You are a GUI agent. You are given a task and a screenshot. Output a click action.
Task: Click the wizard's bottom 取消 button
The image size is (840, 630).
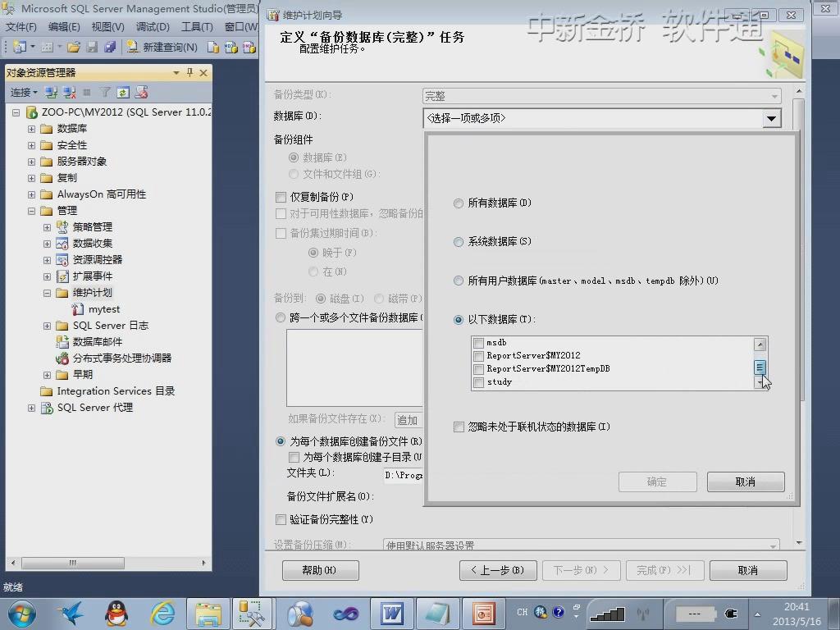coord(748,571)
